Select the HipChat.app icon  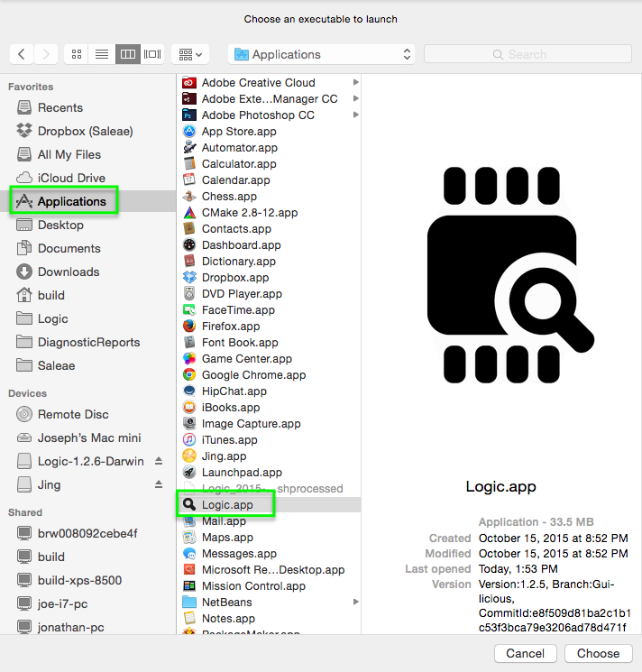[x=189, y=391]
